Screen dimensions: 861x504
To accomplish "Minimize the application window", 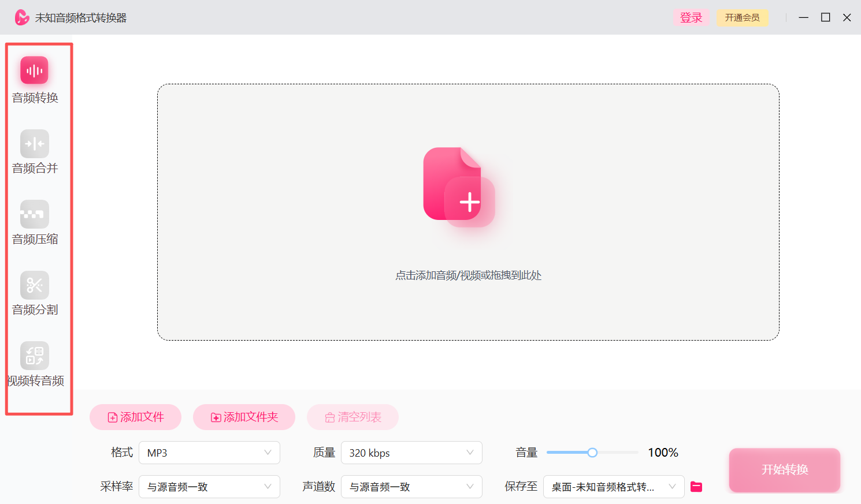I will tap(803, 17).
